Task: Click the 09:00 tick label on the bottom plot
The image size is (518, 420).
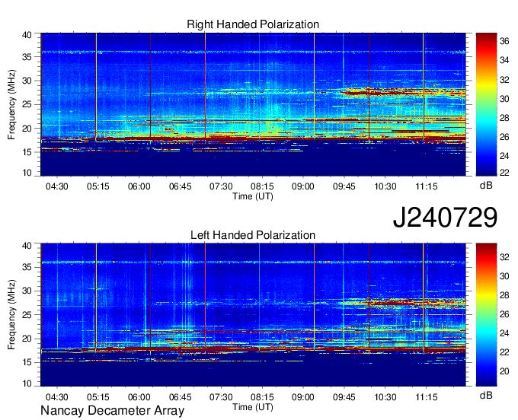Action: [303, 397]
